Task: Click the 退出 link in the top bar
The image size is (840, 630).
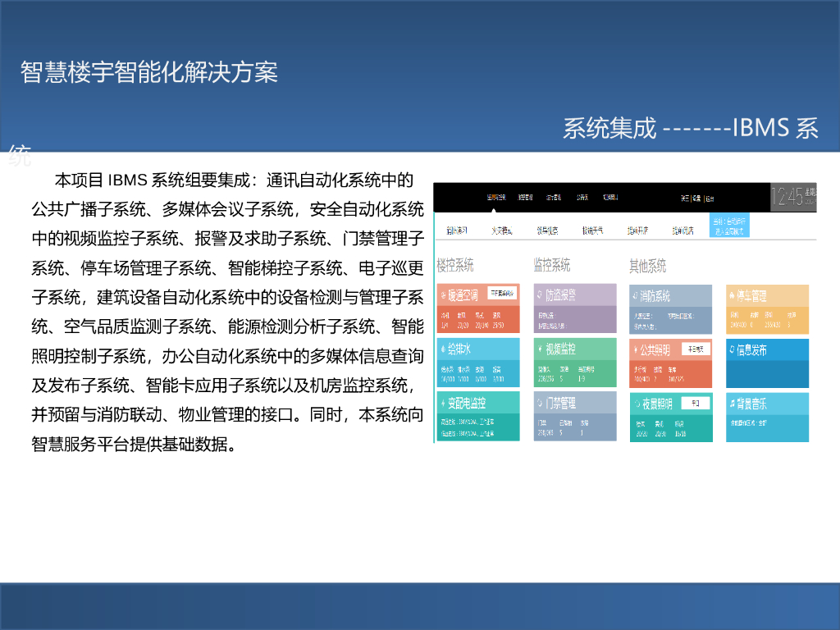Action: pyautogui.click(x=711, y=197)
